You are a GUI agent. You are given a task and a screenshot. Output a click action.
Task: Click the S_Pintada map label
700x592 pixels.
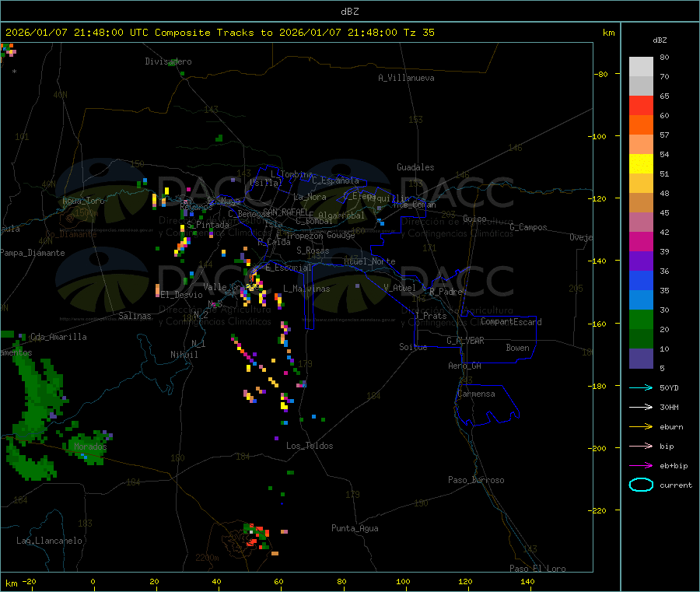pos(208,225)
